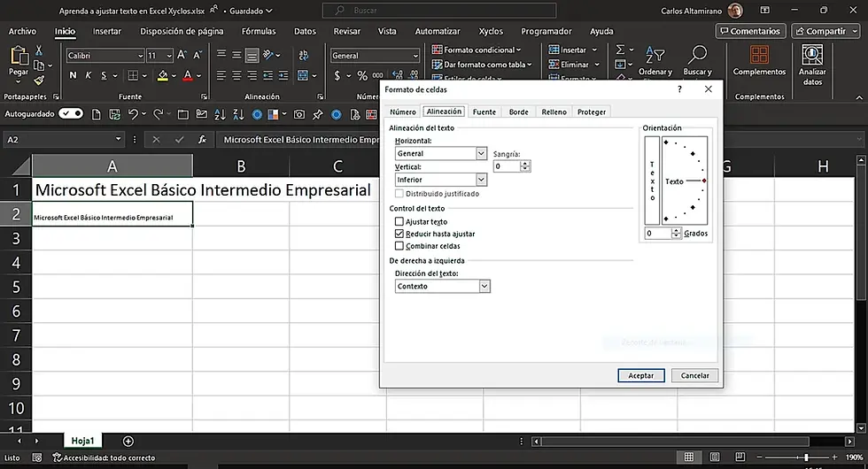This screenshot has width=868, height=469.
Task: Click the Wrap Text (ab) ribbon icon
Action: 303,55
